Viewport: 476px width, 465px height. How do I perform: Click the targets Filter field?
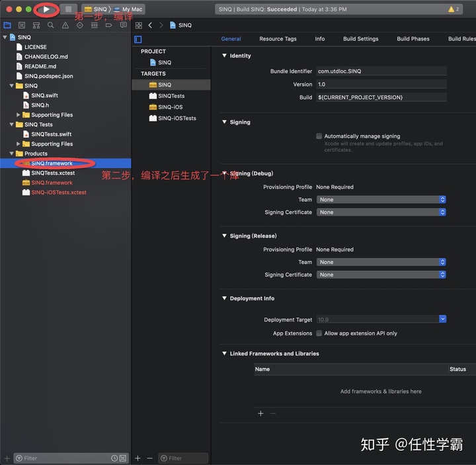click(183, 458)
